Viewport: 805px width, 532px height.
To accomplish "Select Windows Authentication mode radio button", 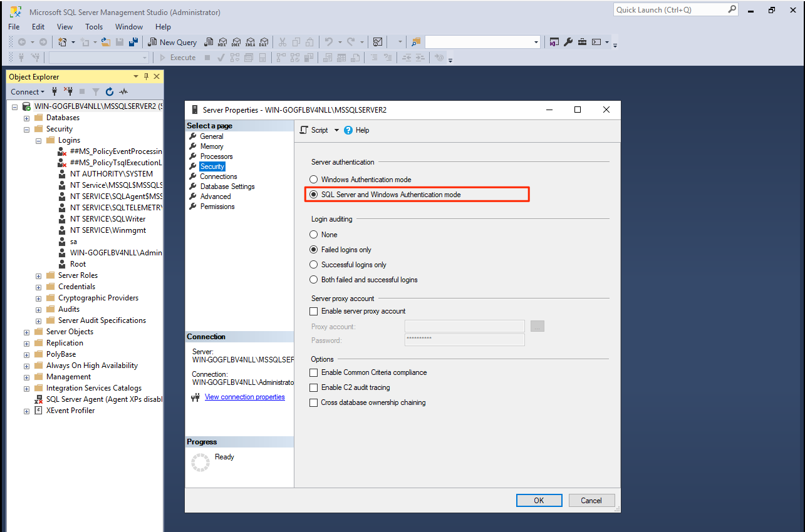I will tap(314, 180).
